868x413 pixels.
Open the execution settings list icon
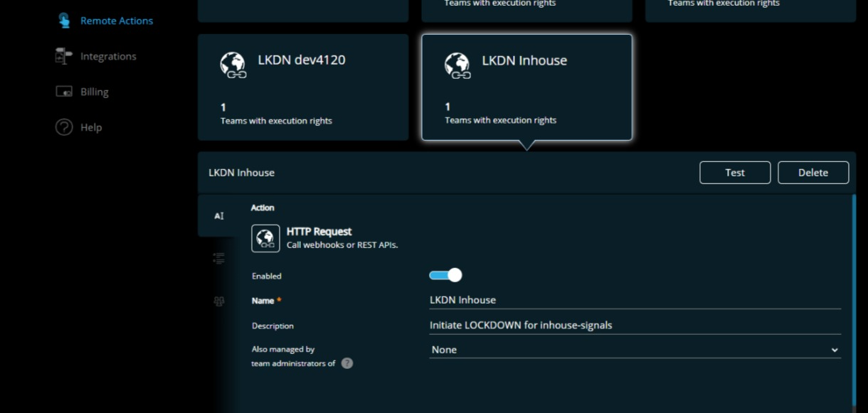218,258
